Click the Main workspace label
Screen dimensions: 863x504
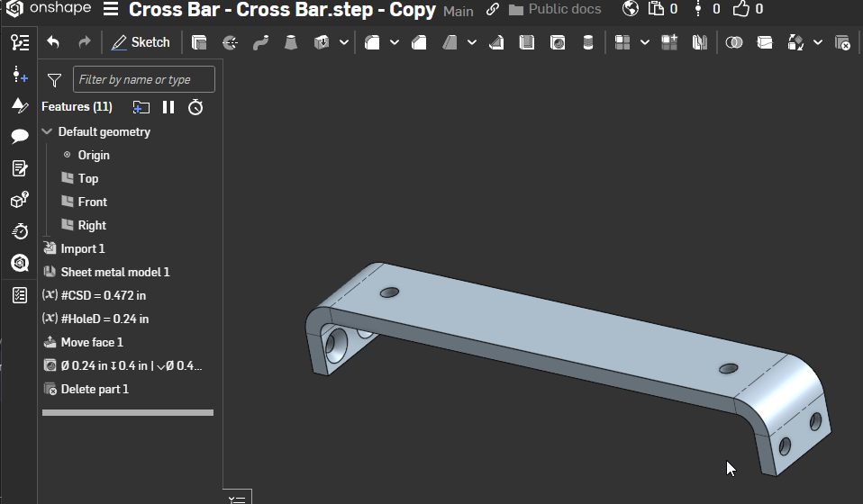click(x=458, y=11)
